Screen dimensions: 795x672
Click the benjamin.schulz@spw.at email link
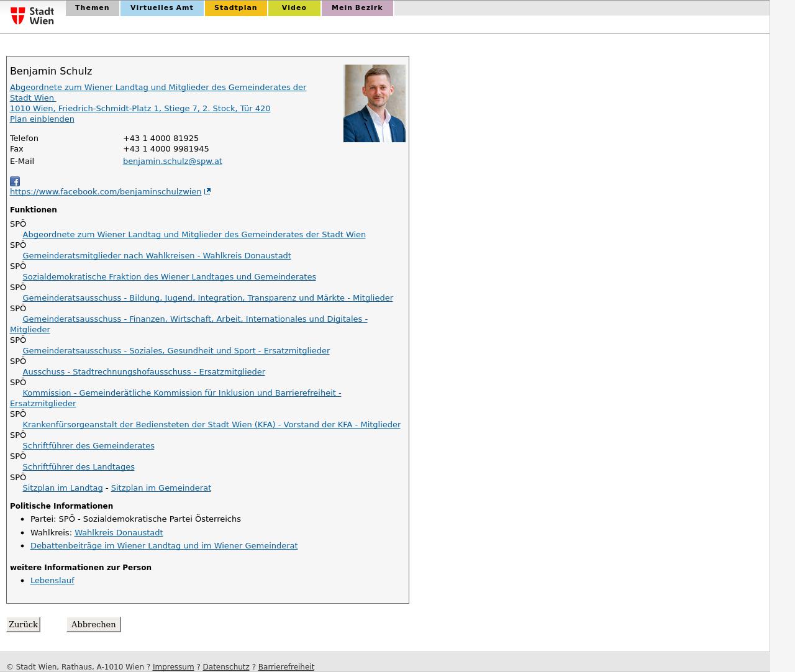[x=172, y=161]
